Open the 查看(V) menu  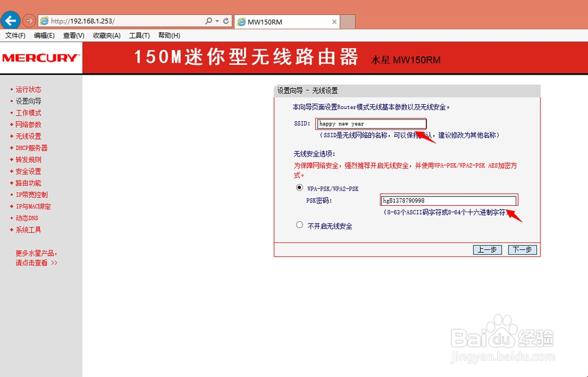(73, 35)
